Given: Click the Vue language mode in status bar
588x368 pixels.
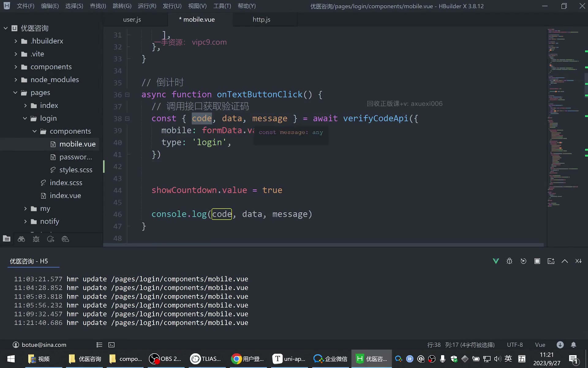Looking at the screenshot, I should pyautogui.click(x=540, y=345).
